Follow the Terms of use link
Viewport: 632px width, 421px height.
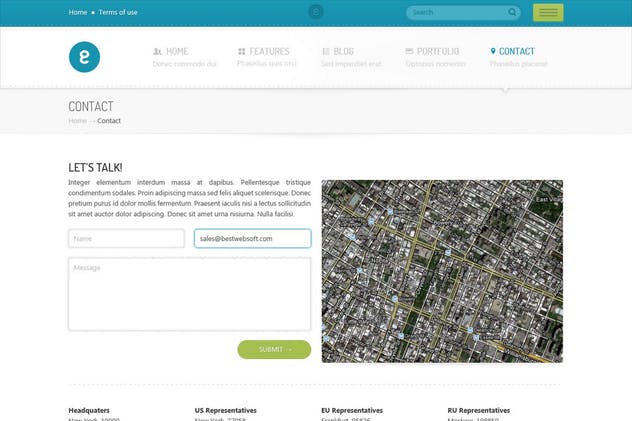(119, 12)
